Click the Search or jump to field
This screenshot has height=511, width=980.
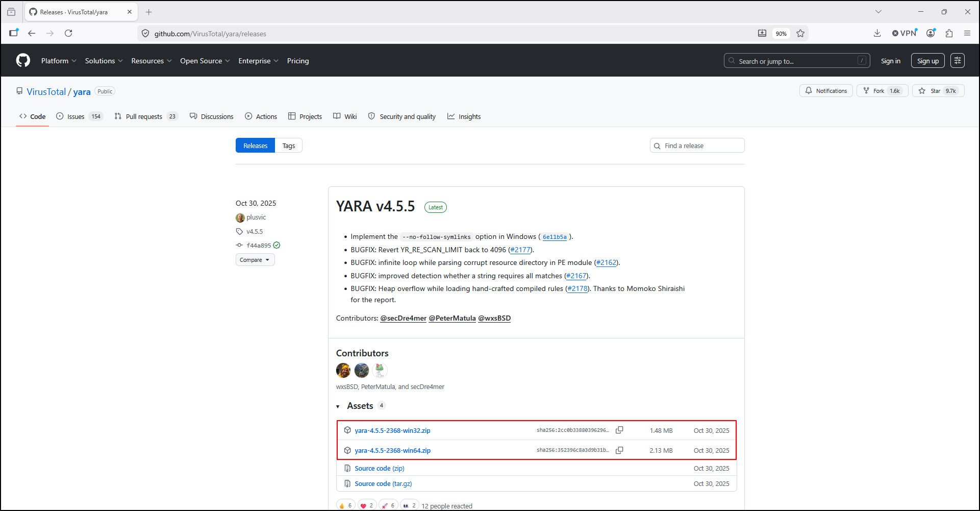[x=797, y=61]
